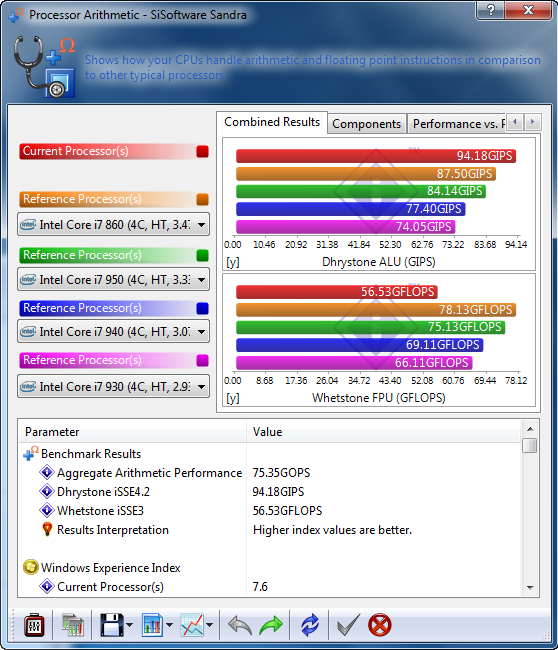Click the 75.35GOPS value
Image resolution: width=558 pixels, height=650 pixels.
tap(281, 473)
